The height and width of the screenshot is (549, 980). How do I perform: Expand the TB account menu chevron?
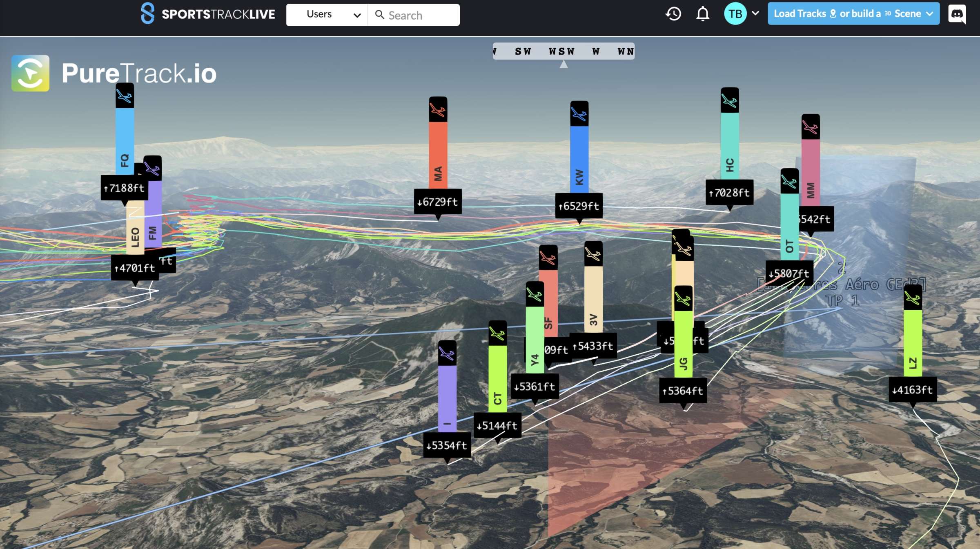point(755,13)
